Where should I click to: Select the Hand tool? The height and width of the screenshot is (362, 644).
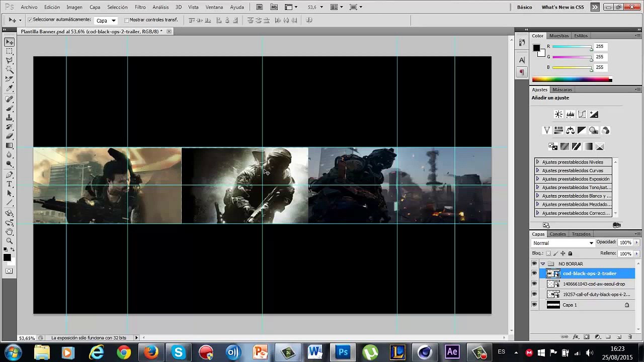pyautogui.click(x=10, y=232)
